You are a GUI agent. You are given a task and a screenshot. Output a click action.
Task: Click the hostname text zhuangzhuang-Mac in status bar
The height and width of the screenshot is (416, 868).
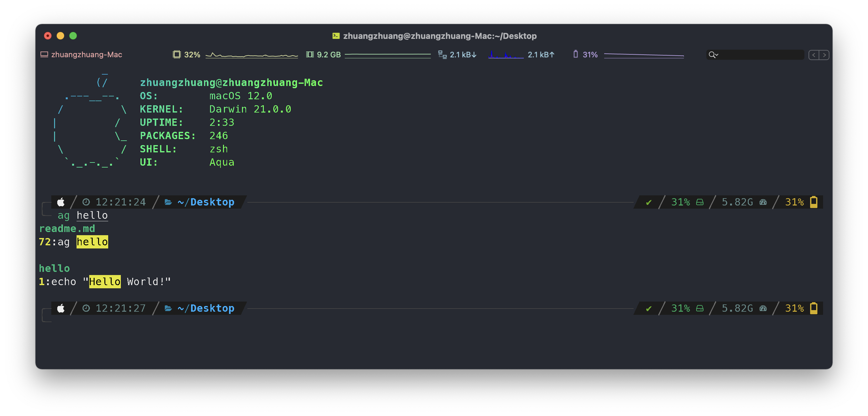[87, 55]
